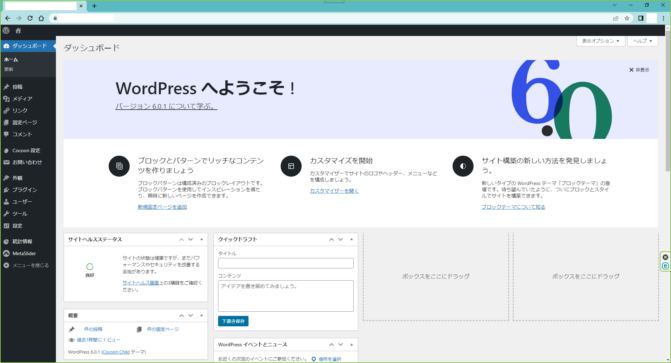Open リンク (Links) chain icon in sidebar
The width and height of the screenshot is (671, 363).
6,111
